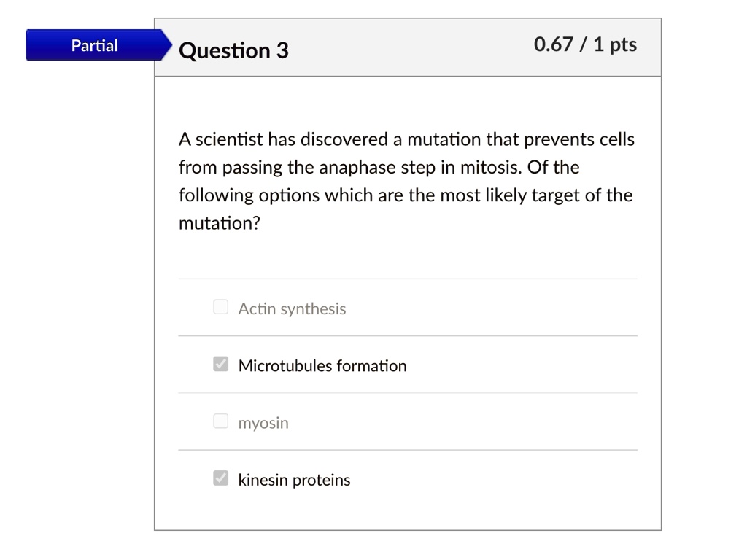Click the unchecked box next to Actin synthesis
This screenshot has height=560, width=747.
coord(220,307)
